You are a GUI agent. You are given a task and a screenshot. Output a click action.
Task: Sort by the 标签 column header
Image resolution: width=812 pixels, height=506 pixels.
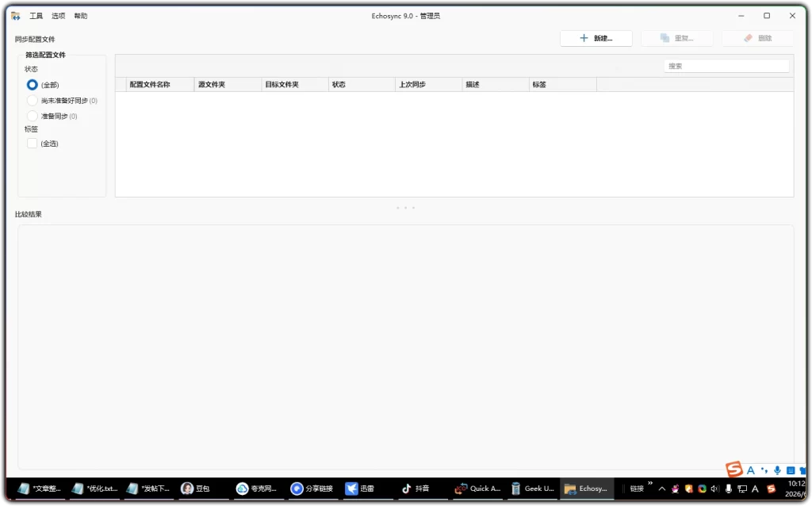(563, 84)
